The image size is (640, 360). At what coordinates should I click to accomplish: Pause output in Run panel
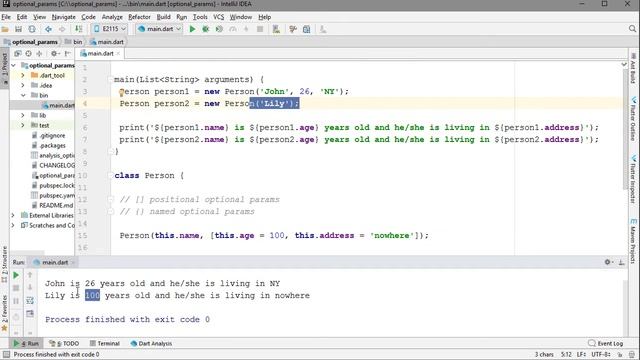16,301
